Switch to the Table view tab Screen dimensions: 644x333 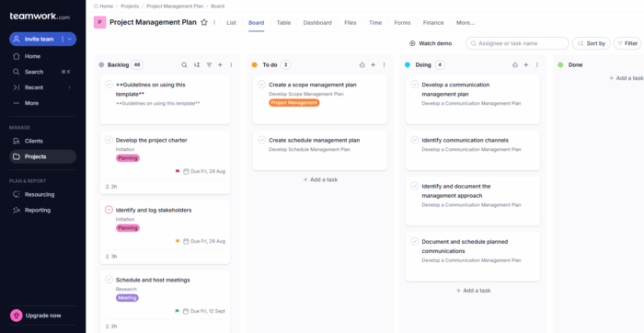[283, 23]
